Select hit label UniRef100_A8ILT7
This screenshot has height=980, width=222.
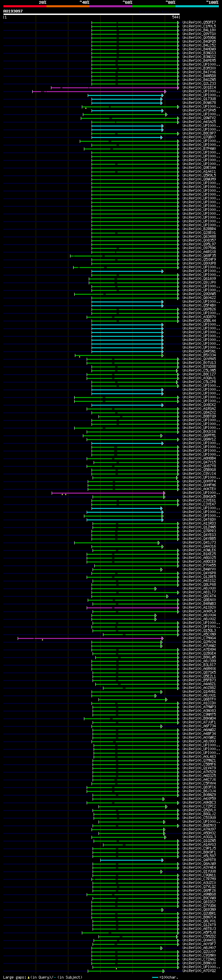point(199,592)
